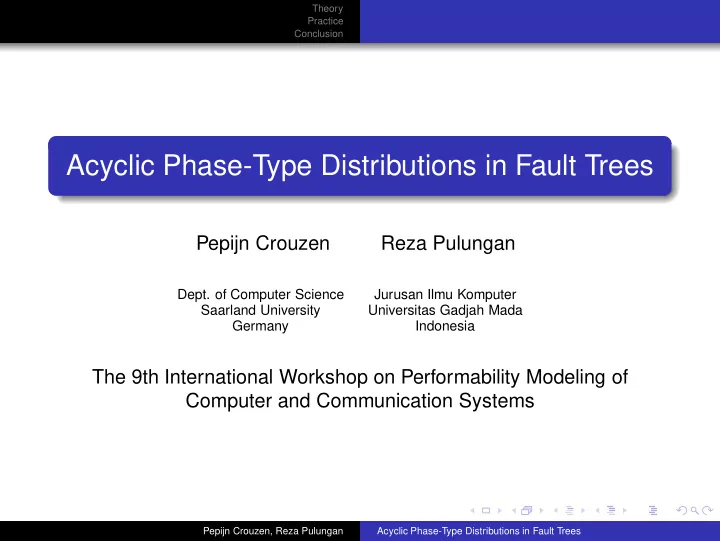Viewport: 720px width, 541px height.
Task: Click the 'Saarland University' line
Action: pos(260,310)
